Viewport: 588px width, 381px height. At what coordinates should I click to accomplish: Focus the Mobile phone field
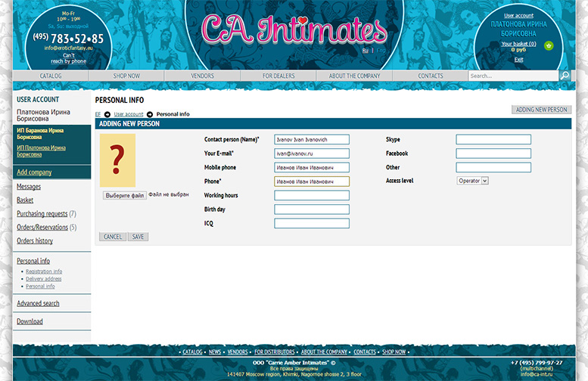pos(312,168)
